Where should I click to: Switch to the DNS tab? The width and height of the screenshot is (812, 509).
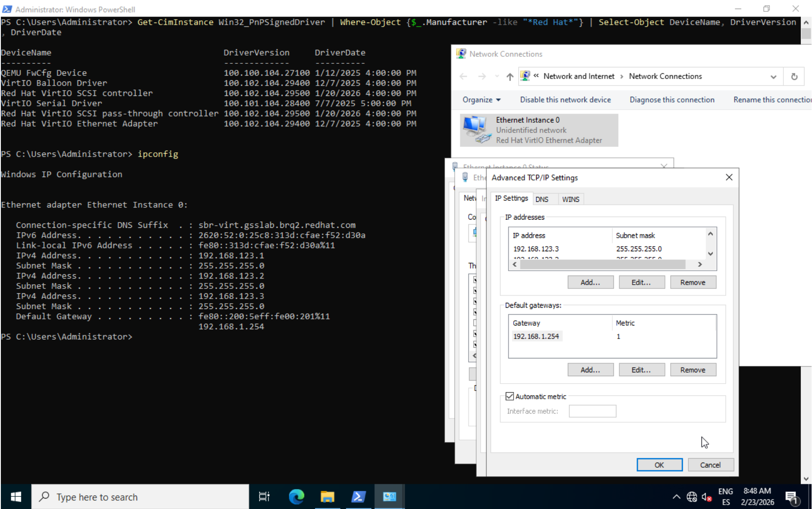coord(542,199)
